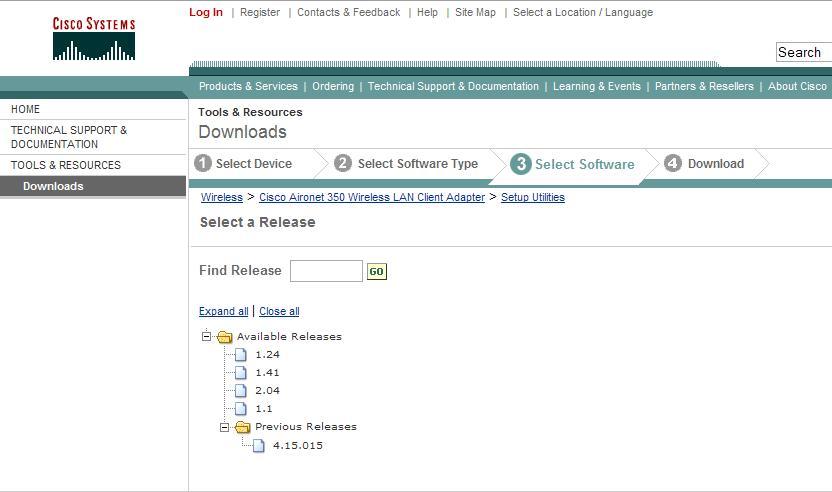The image size is (832, 492).
Task: Click the step 3 circle icon
Action: 521,163
